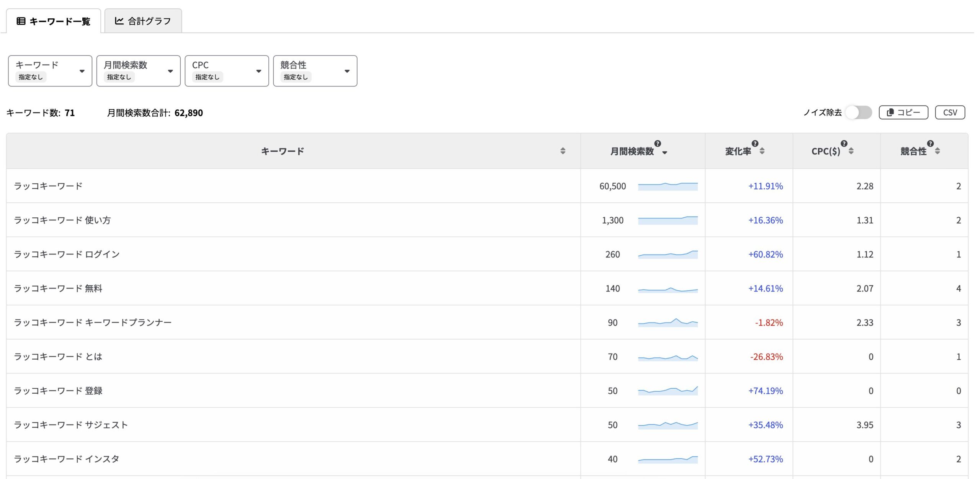
Task: Click the キーワード数 count 71
Action: point(70,113)
